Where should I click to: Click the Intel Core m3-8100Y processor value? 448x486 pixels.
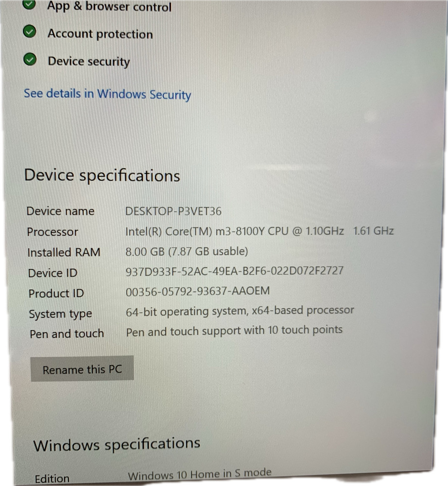[x=259, y=231]
